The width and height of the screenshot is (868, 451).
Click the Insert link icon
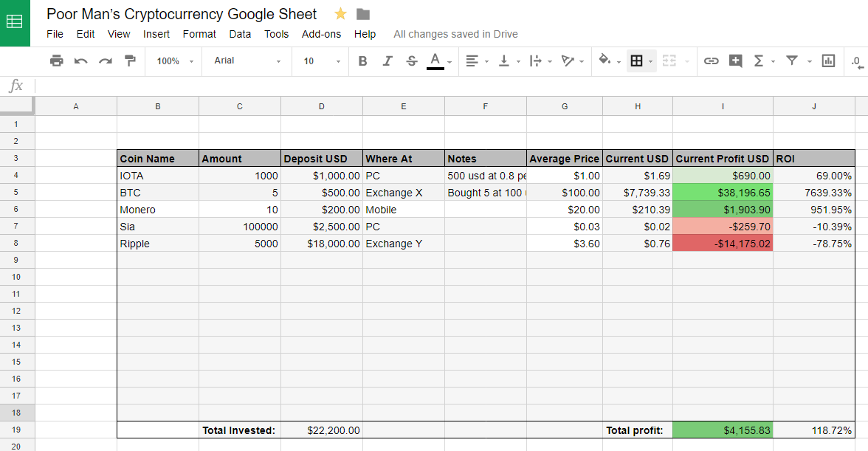click(x=711, y=61)
